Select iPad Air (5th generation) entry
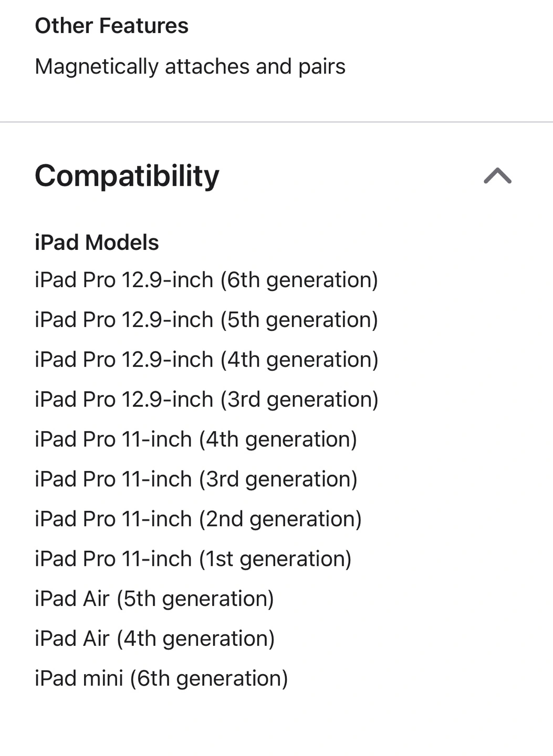 point(154,599)
